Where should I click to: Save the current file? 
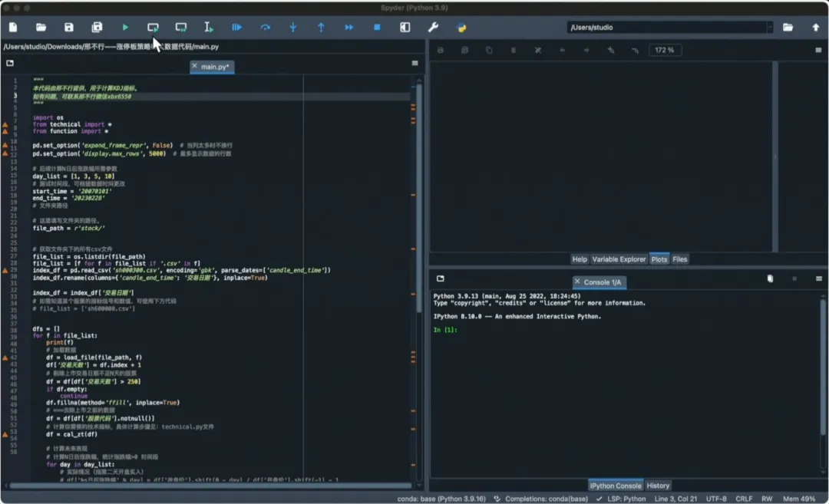(x=69, y=28)
